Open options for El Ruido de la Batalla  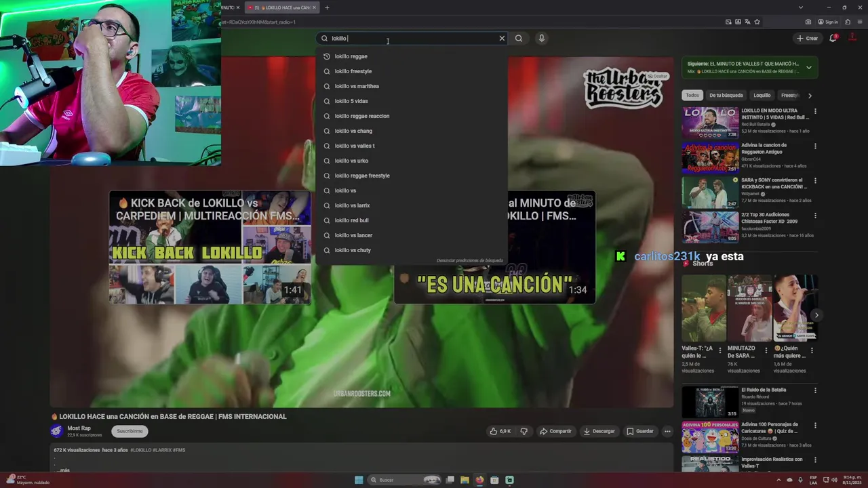pos(815,390)
